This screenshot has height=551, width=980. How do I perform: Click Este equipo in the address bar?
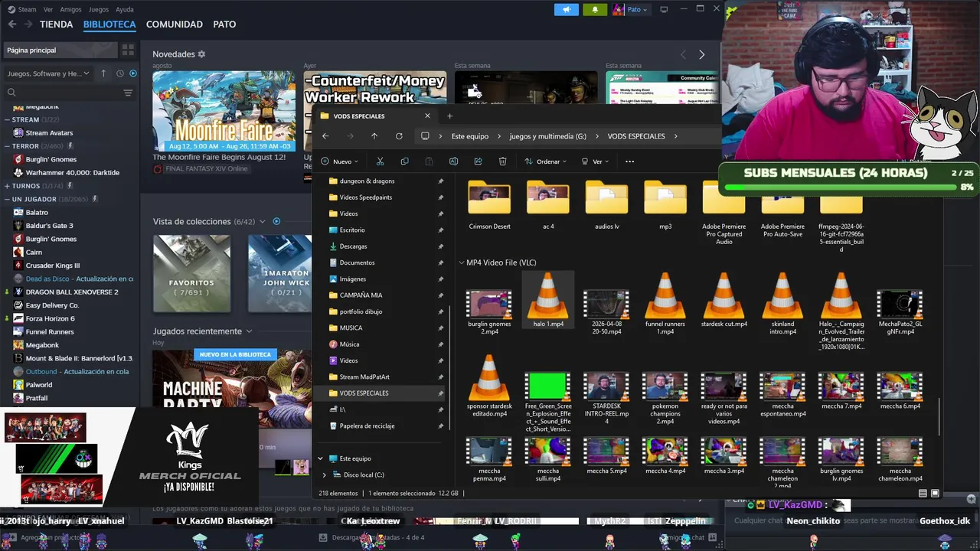tap(470, 136)
